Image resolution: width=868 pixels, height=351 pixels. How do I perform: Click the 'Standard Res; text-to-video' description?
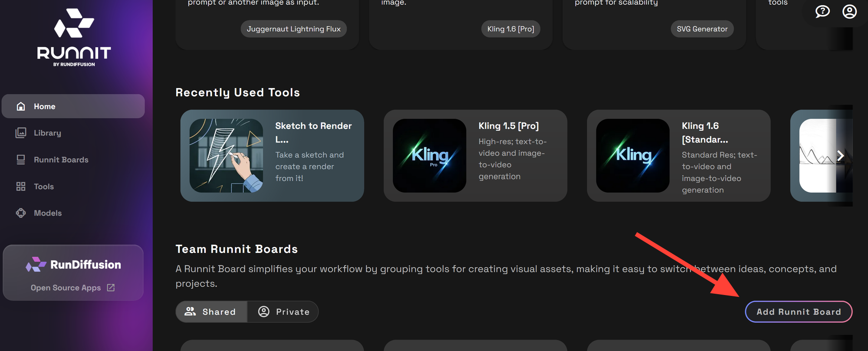tap(719, 172)
